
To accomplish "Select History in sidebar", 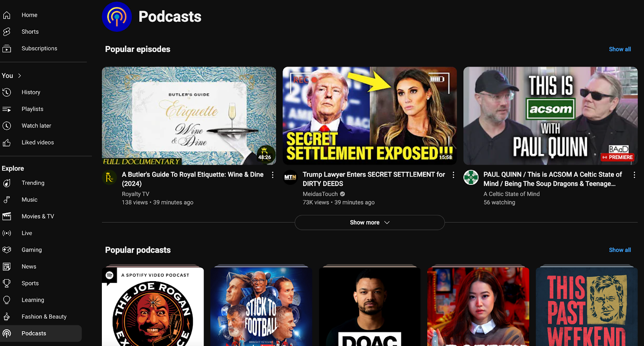I will tap(31, 92).
